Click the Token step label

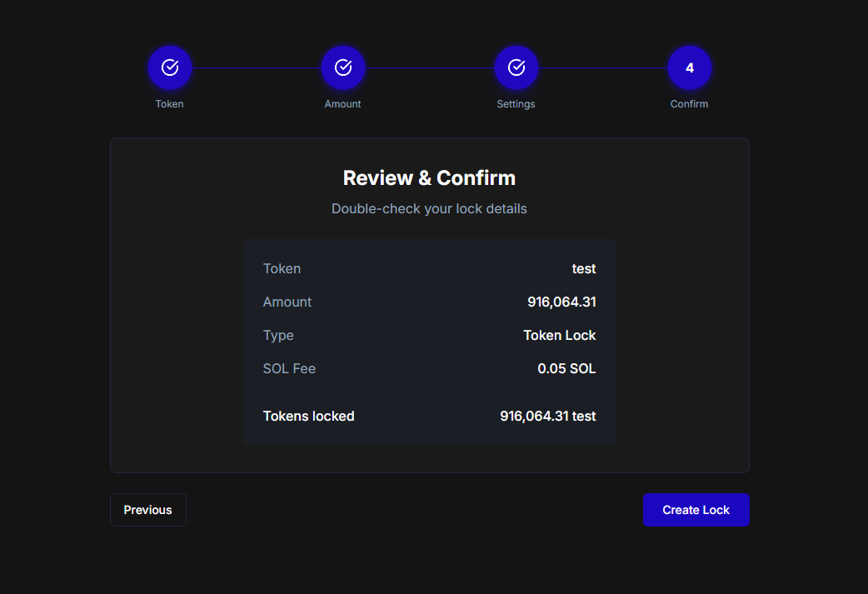[x=169, y=104]
